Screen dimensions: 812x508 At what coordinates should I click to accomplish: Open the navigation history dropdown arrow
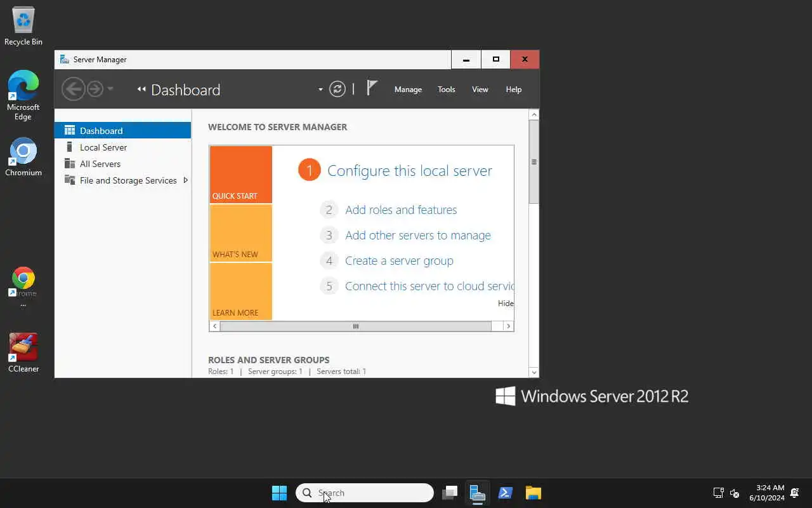pos(110,89)
